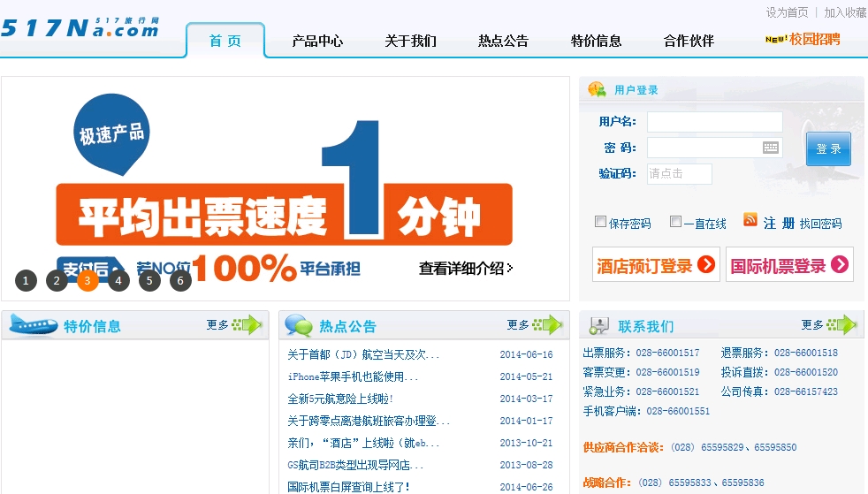Click date 2014-06-16 in announcements
The height and width of the screenshot is (494, 868).
coord(526,354)
